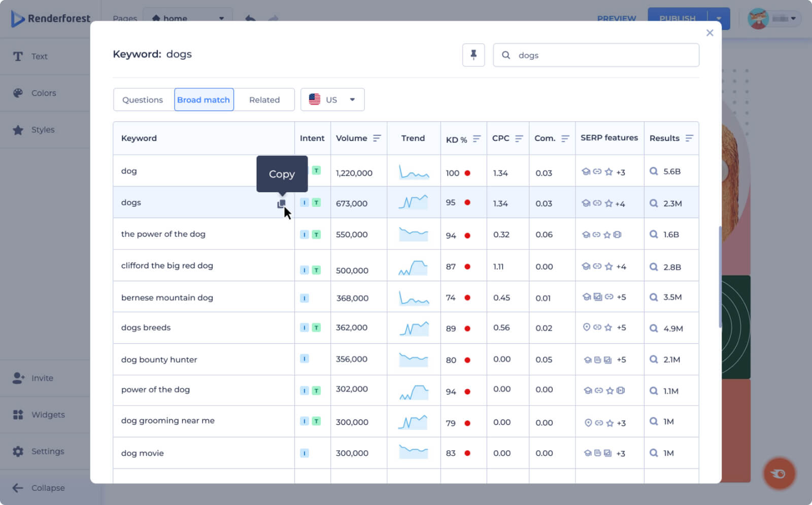Click the Results column sort icon
812x505 pixels.
689,138
